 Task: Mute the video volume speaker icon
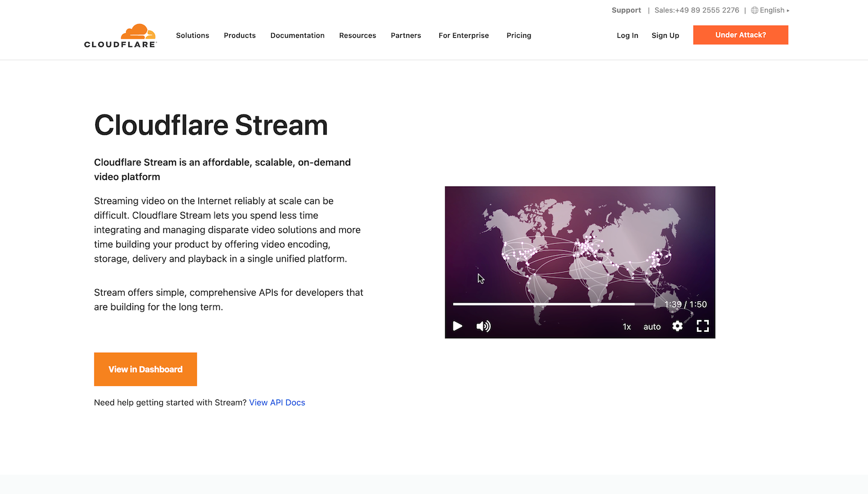(x=483, y=326)
